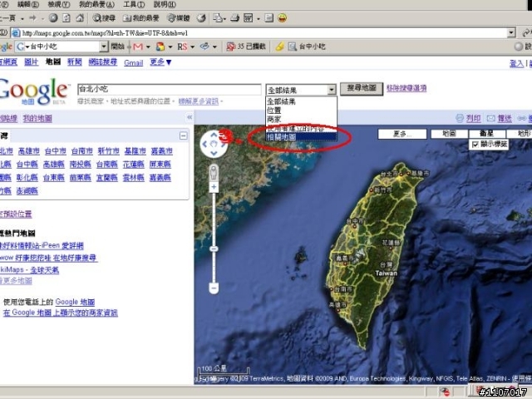The image size is (532, 399).
Task: Open dropdown arrow next to Bookmarks toolbar icon
Action: pos(170,47)
